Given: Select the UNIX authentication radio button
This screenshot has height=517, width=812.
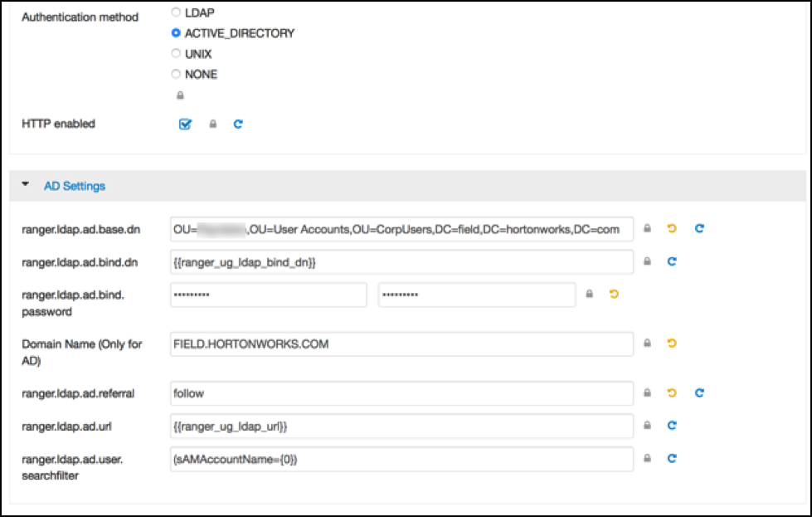Looking at the screenshot, I should [175, 53].
